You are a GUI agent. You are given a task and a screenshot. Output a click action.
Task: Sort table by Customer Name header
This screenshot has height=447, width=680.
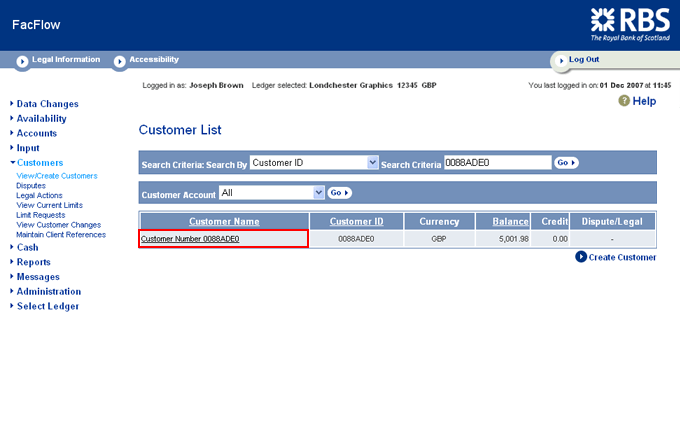click(x=224, y=221)
